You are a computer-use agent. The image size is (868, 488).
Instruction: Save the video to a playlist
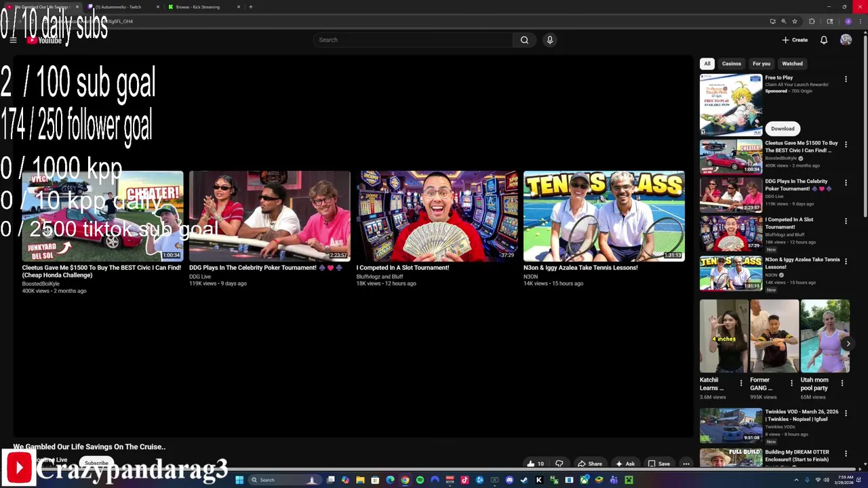point(658,464)
